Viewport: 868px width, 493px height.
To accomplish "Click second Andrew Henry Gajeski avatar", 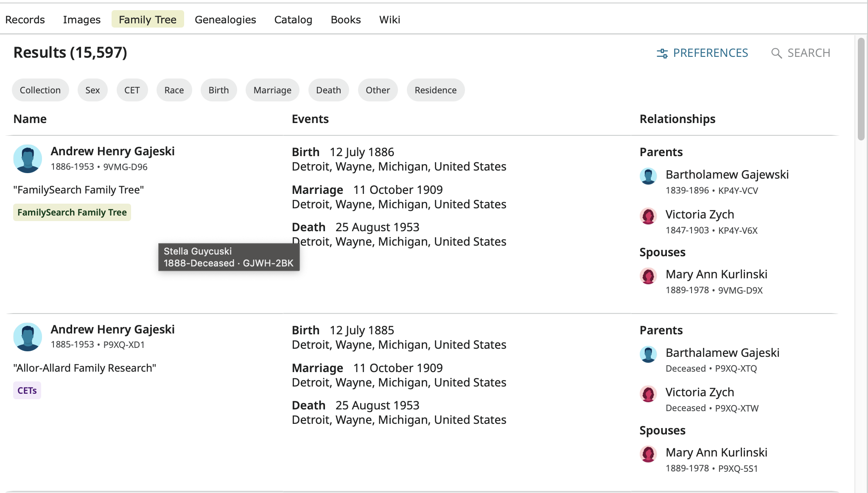I will (x=28, y=337).
